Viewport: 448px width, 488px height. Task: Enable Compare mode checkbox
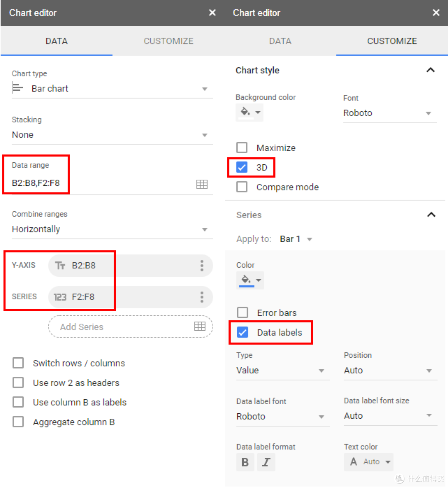point(242,187)
